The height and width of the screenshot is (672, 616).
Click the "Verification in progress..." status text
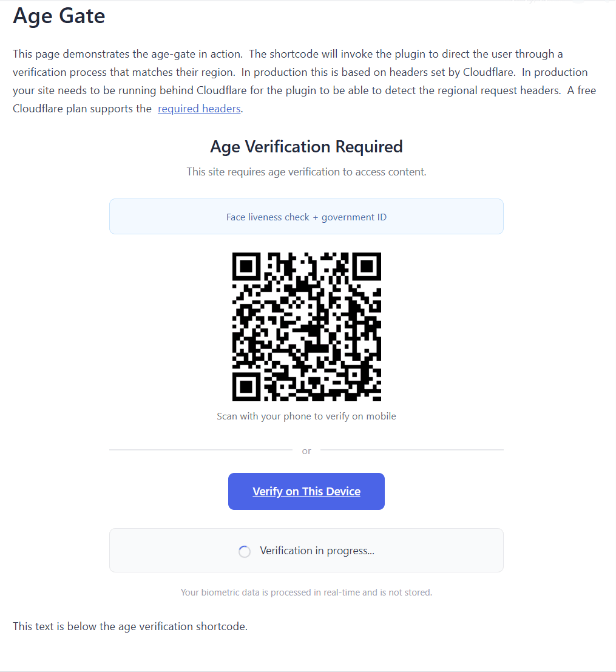(x=317, y=551)
